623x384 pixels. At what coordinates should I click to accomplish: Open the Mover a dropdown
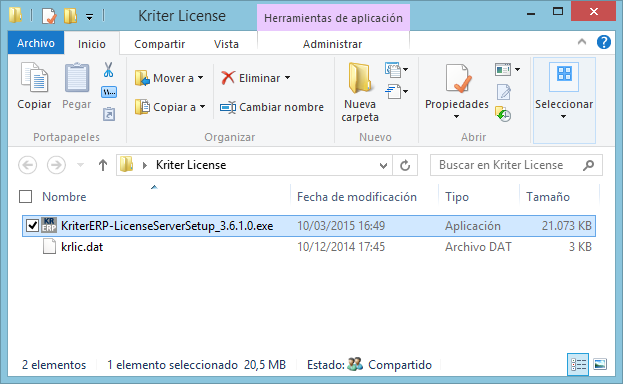[x=200, y=78]
